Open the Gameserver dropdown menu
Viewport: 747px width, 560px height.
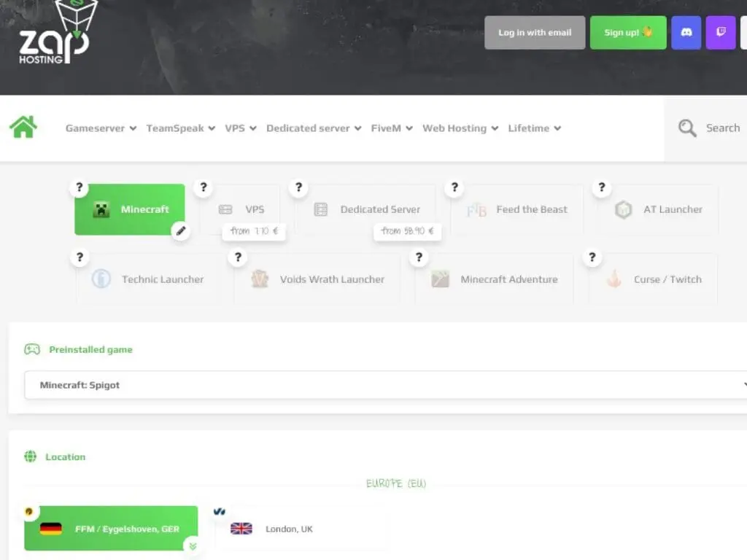coord(101,128)
